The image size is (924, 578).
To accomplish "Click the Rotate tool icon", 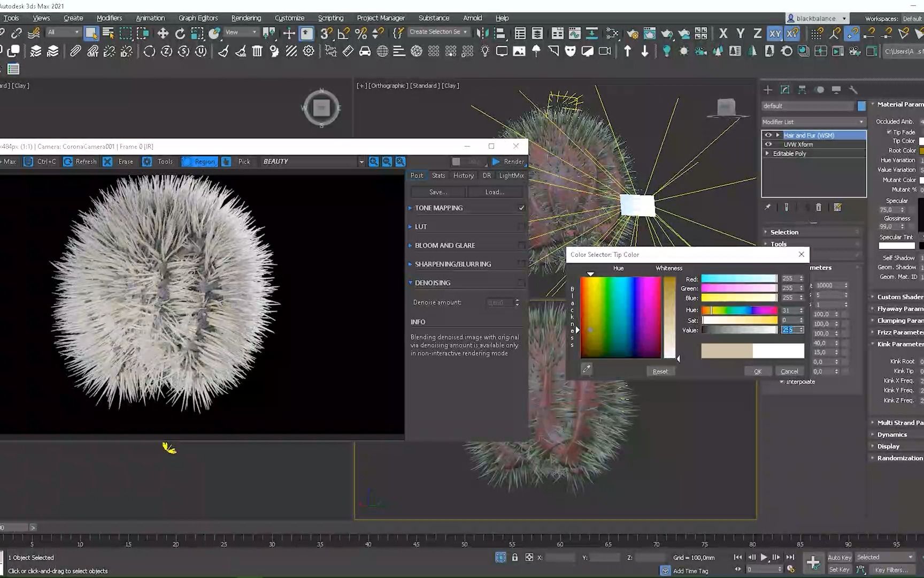I will [180, 33].
